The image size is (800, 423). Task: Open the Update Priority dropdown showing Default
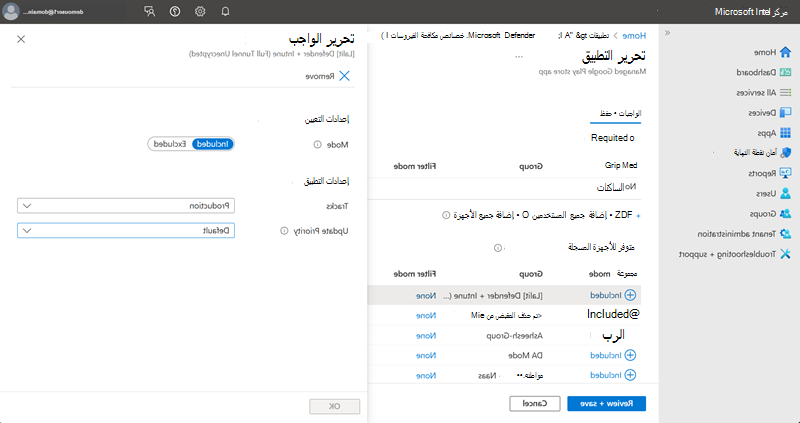(126, 231)
